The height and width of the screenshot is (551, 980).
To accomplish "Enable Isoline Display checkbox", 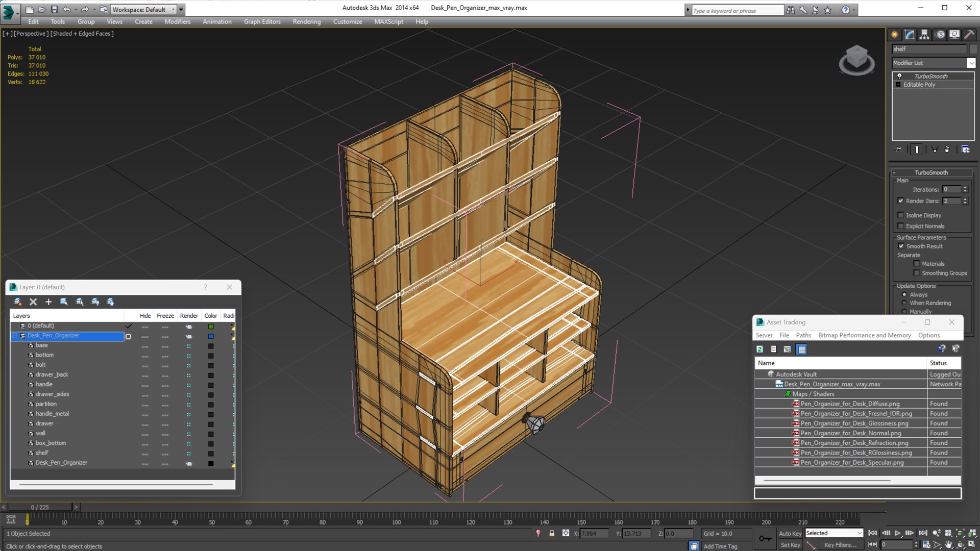I will coord(901,215).
